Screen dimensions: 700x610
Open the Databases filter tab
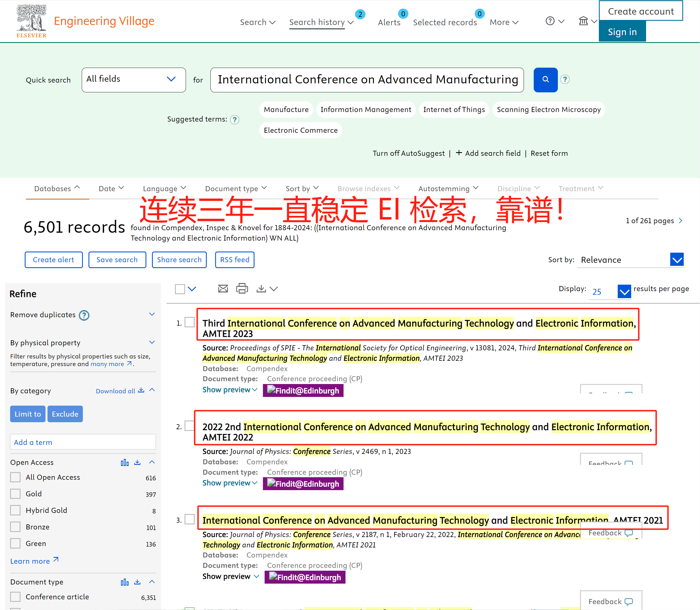pos(57,189)
